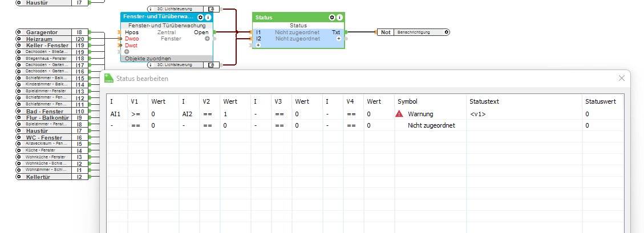The image size is (644, 233).
Task: Select the red Dwct input
Action: pos(131,45)
